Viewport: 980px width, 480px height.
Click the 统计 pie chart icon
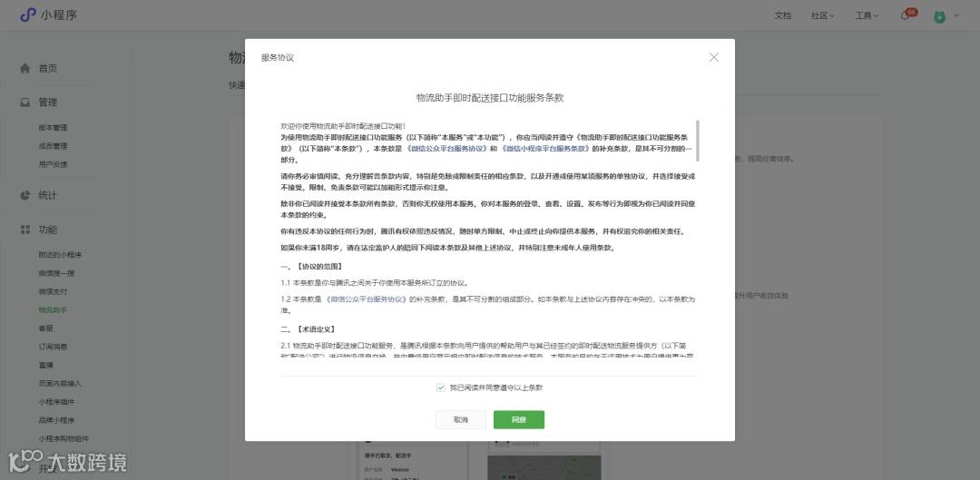[x=25, y=195]
